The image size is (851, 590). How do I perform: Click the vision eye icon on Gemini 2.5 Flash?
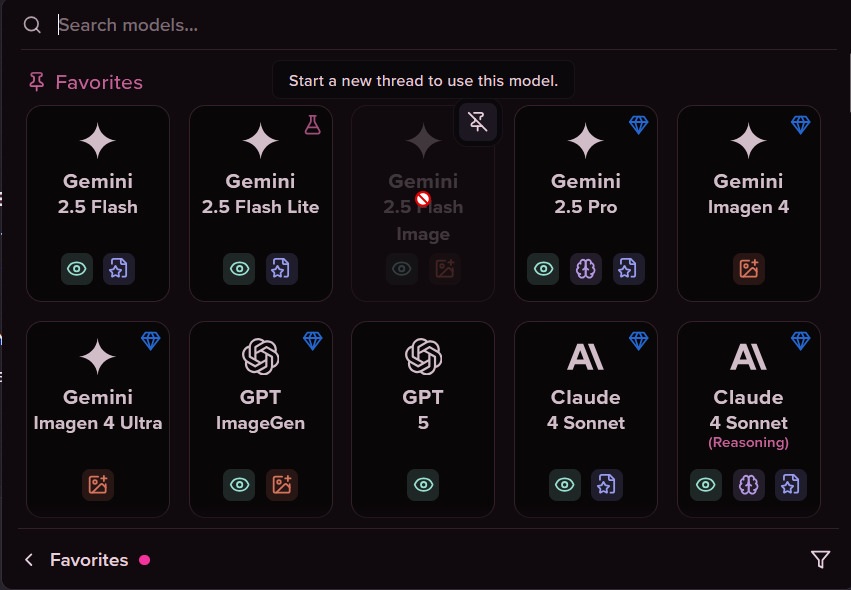pos(77,269)
